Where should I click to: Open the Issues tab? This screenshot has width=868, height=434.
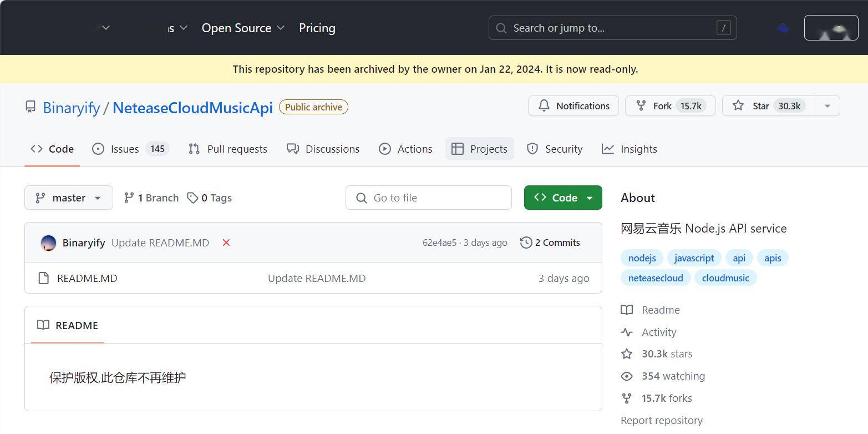point(130,149)
